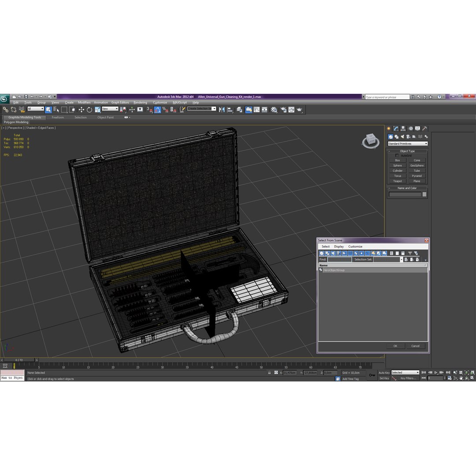This screenshot has height=476, width=476.
Task: Toggle the Selection Lock padlock icon
Action: pos(269,372)
